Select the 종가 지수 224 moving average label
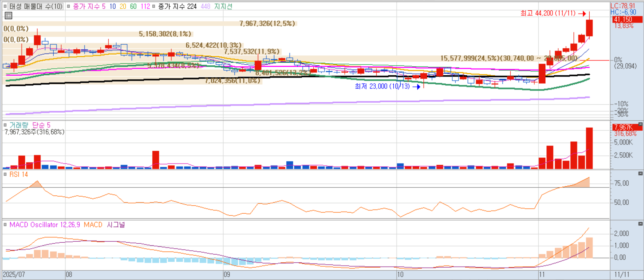The image size is (644, 280). (177, 6)
